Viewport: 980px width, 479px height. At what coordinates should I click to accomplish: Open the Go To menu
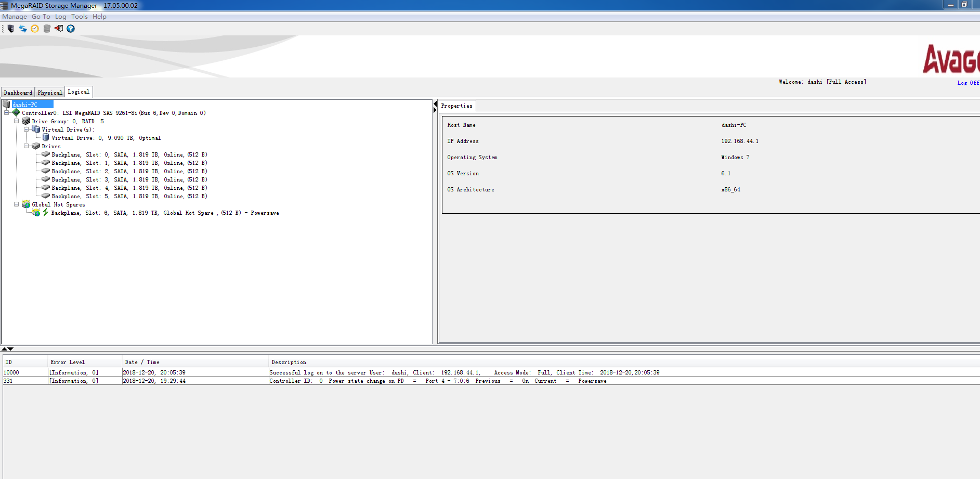point(41,17)
